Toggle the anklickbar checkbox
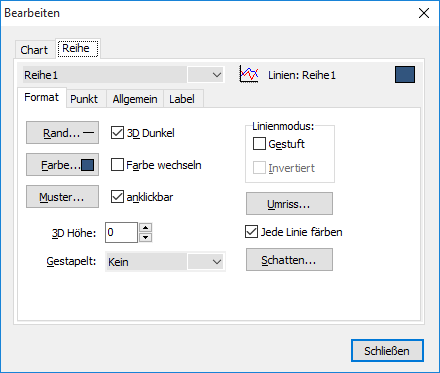440x373 pixels. (x=117, y=197)
